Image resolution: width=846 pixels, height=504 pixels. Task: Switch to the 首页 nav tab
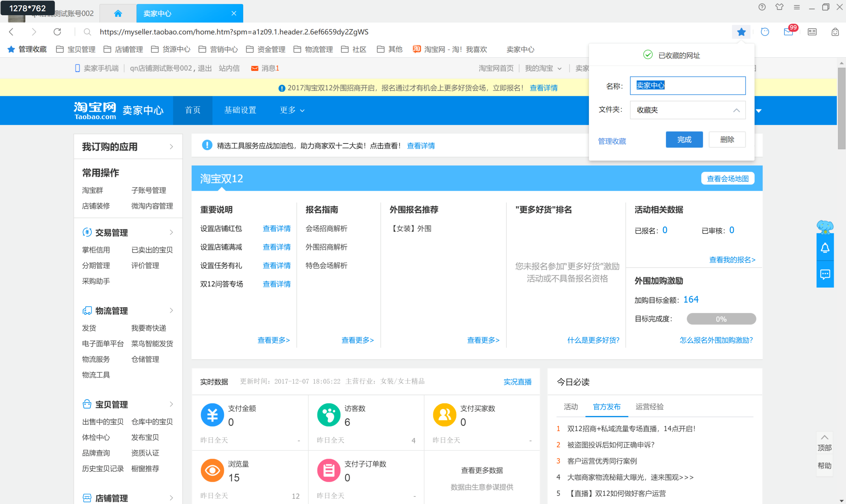[x=193, y=110]
